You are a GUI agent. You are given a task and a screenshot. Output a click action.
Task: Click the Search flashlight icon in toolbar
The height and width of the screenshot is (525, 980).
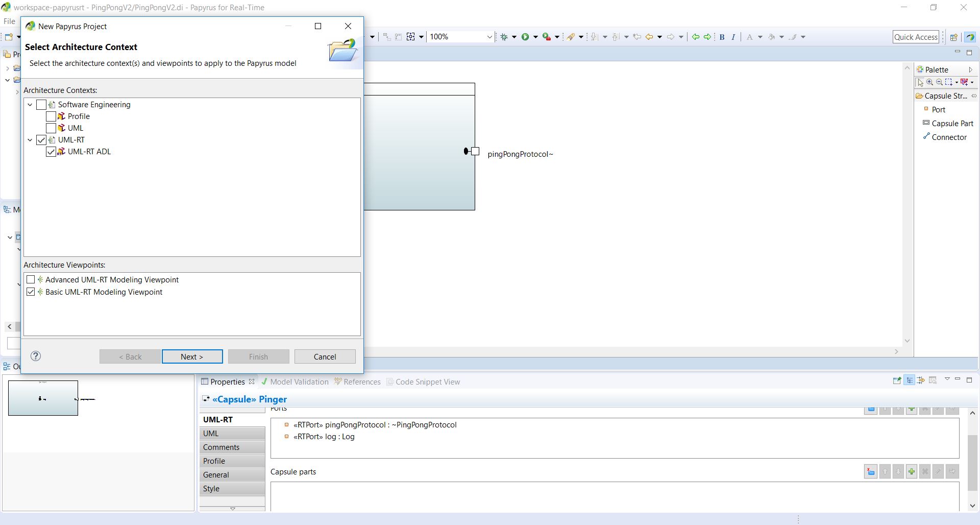pyautogui.click(x=571, y=37)
